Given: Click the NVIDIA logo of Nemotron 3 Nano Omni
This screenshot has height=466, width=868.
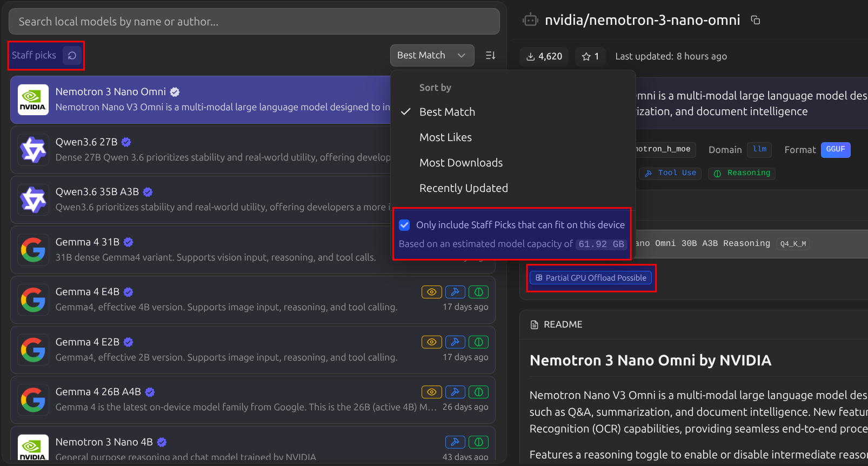Looking at the screenshot, I should pos(33,100).
